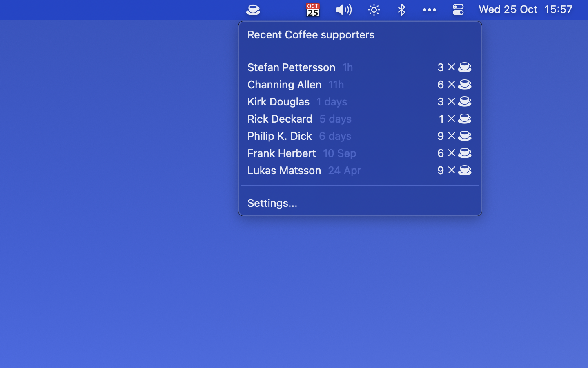This screenshot has width=588, height=368.
Task: Click the '1 days' timestamp next to Kirk Douglas
Action: click(x=332, y=101)
